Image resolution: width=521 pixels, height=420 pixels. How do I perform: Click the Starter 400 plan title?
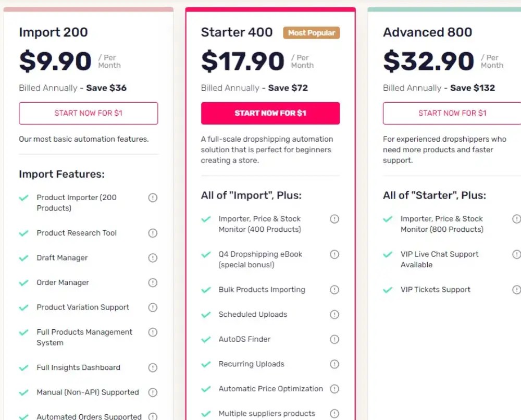click(237, 32)
